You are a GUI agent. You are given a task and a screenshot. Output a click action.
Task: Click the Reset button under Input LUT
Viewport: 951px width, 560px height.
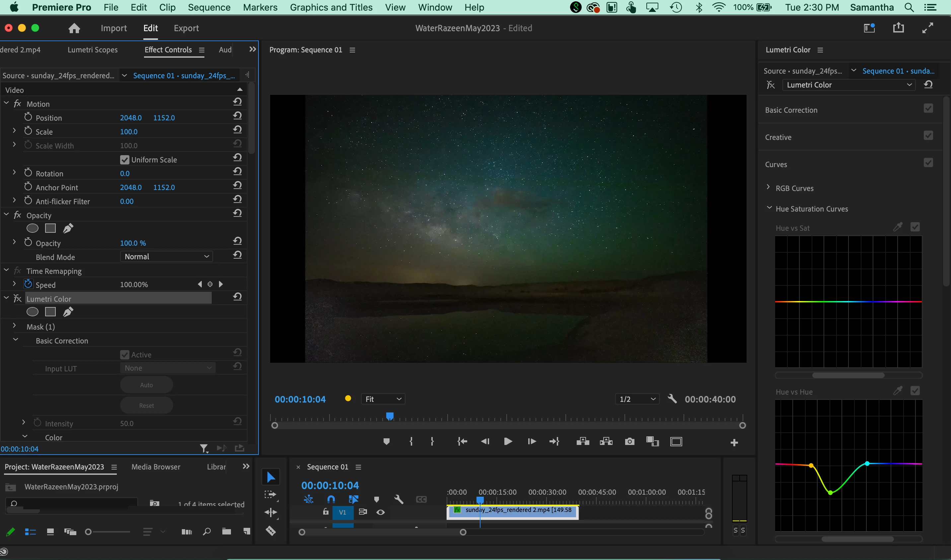pyautogui.click(x=147, y=405)
